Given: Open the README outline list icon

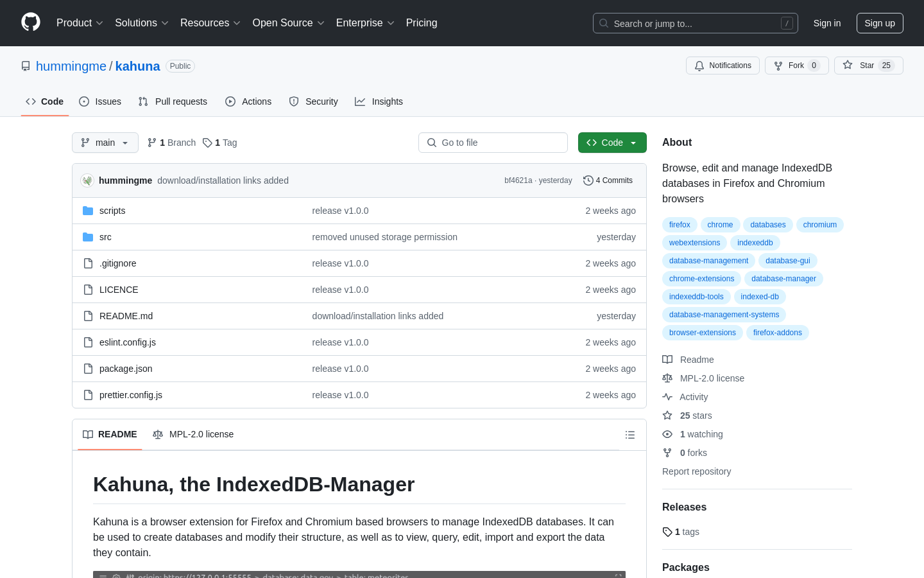Looking at the screenshot, I should [x=630, y=435].
